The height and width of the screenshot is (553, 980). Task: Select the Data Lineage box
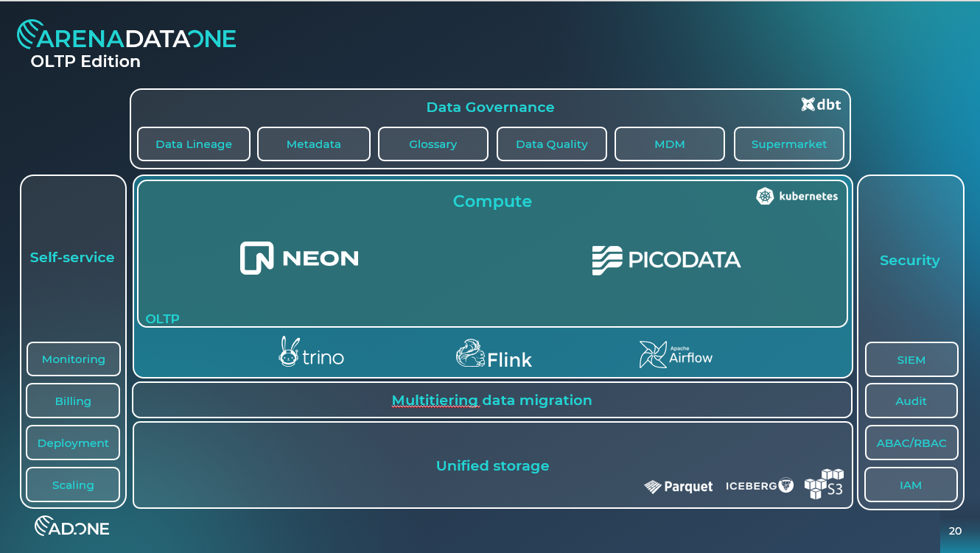[x=194, y=144]
